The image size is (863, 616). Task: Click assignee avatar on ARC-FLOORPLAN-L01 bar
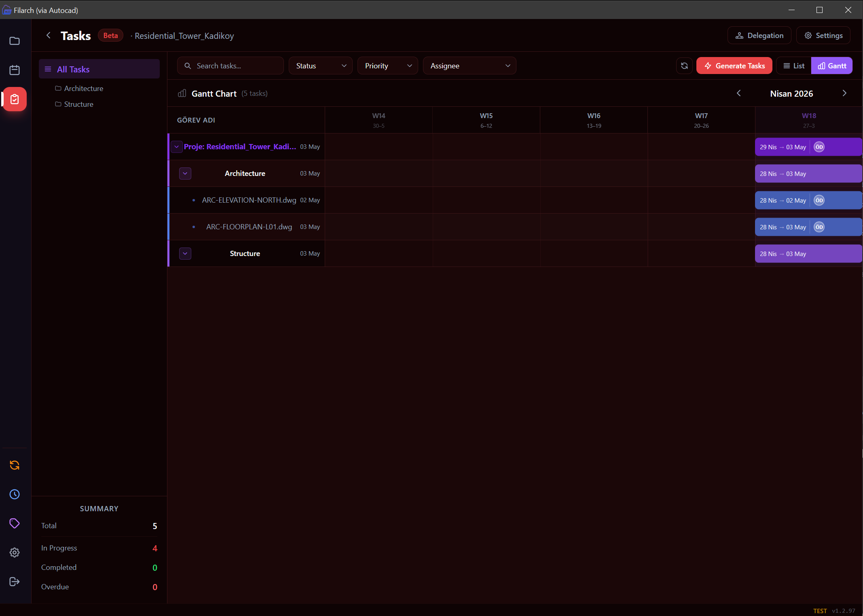[819, 227]
